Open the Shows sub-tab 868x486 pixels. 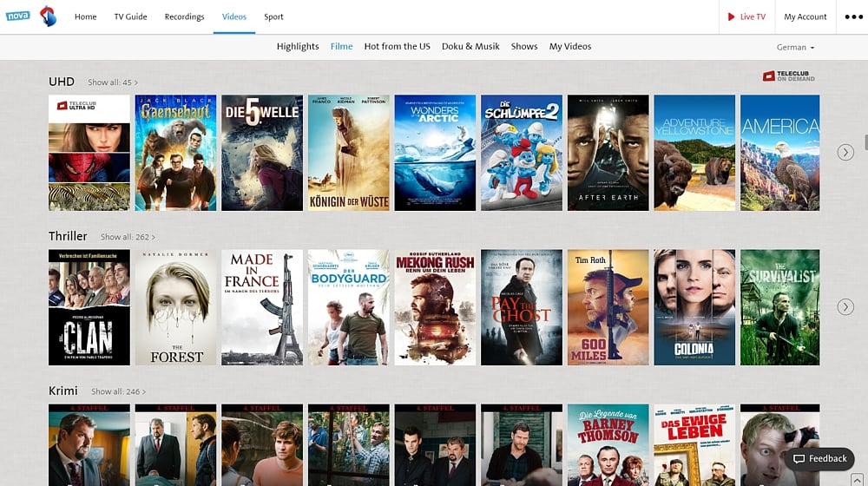pyautogui.click(x=524, y=47)
